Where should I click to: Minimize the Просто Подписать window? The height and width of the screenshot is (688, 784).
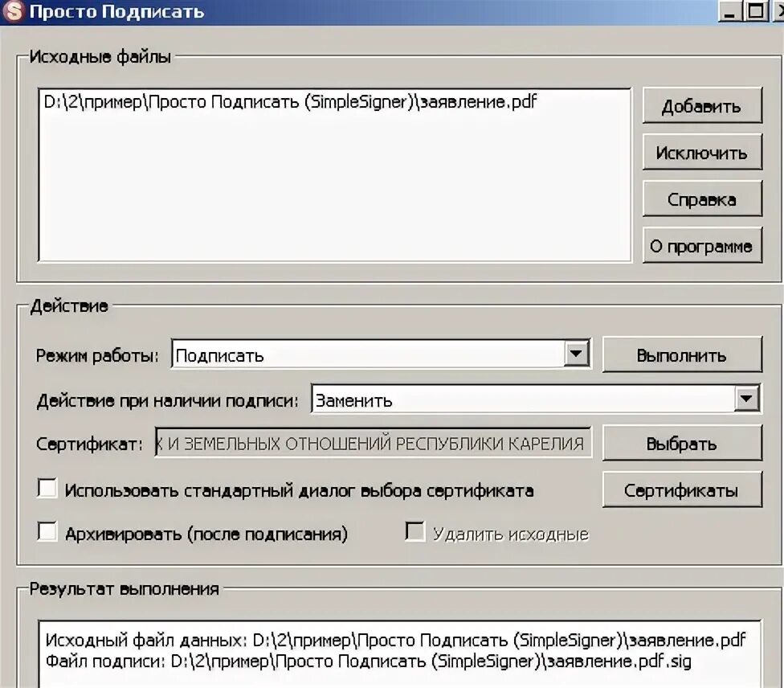point(730,10)
